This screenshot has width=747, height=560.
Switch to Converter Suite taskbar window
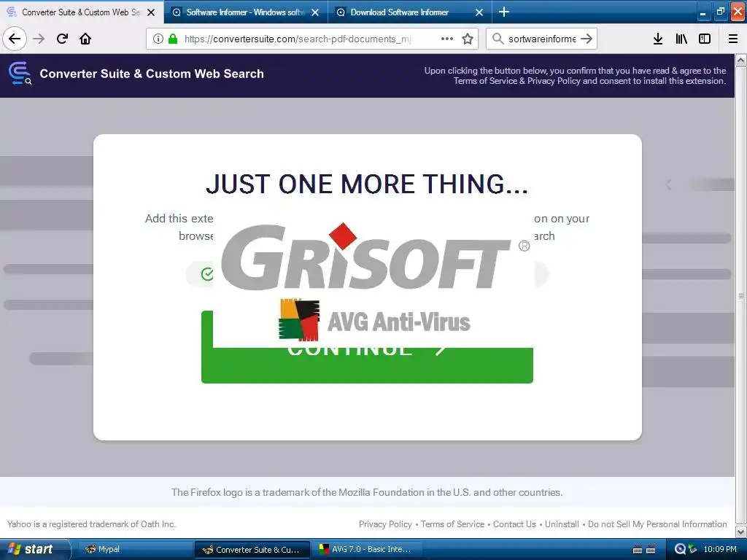(252, 549)
